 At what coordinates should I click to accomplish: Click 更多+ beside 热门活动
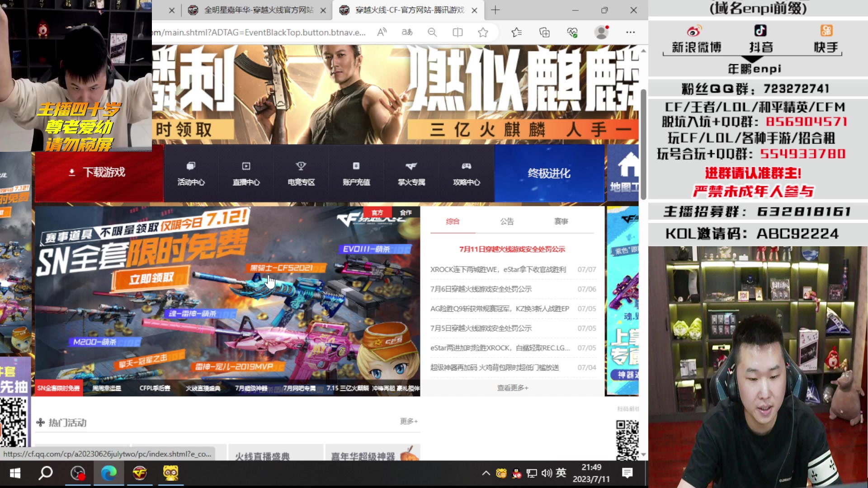[409, 421]
